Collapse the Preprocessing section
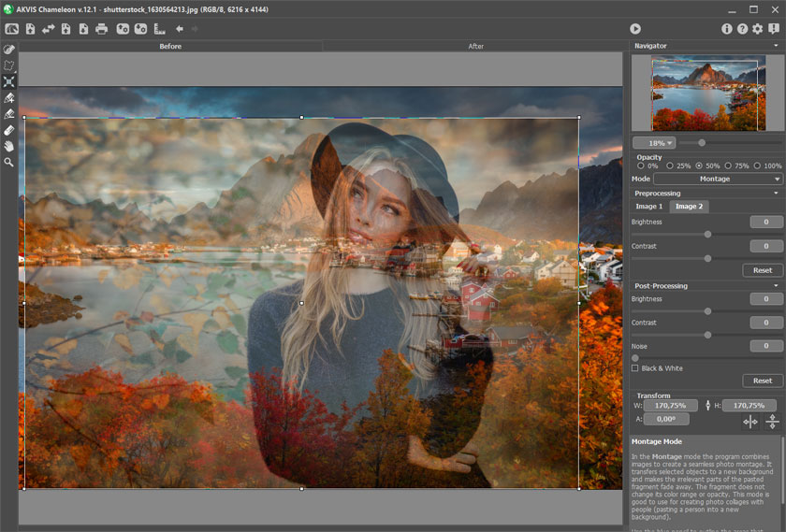Image resolution: width=786 pixels, height=532 pixels. point(776,194)
